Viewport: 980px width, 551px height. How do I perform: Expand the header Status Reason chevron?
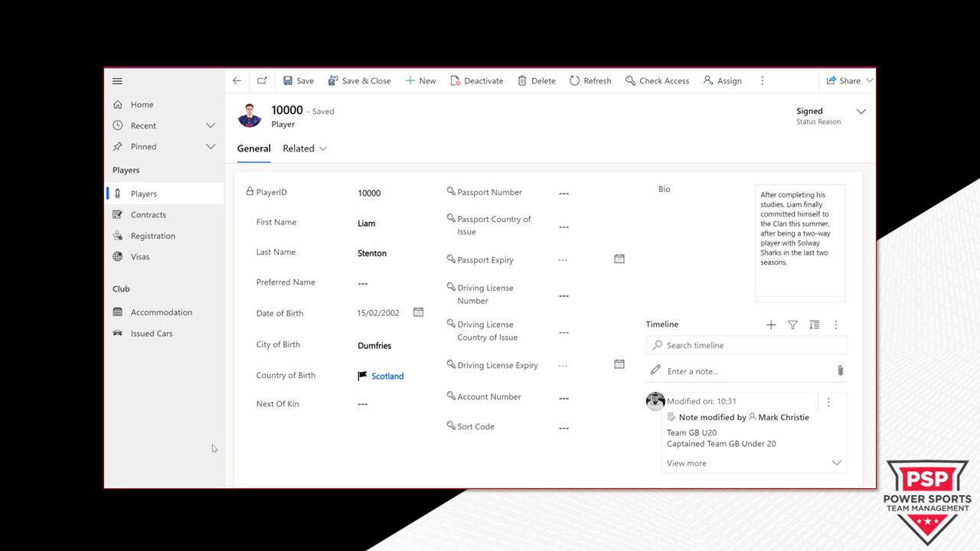tap(861, 112)
